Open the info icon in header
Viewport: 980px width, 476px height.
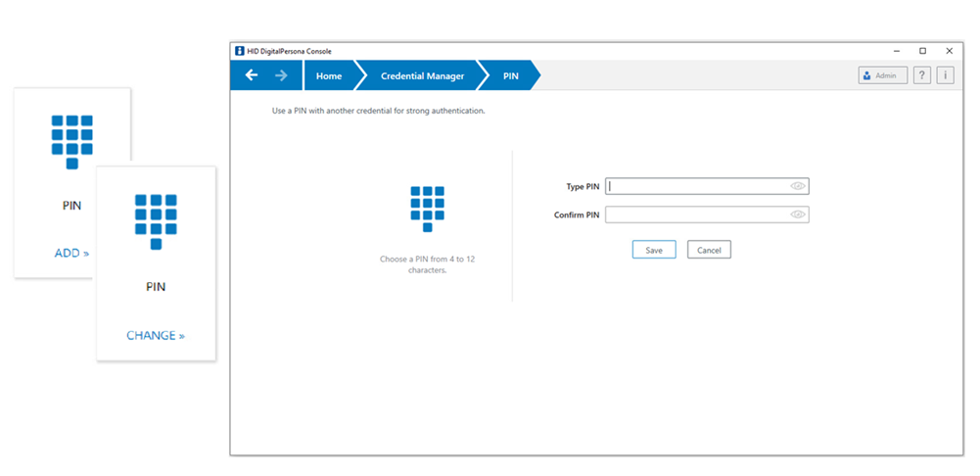coord(945,75)
